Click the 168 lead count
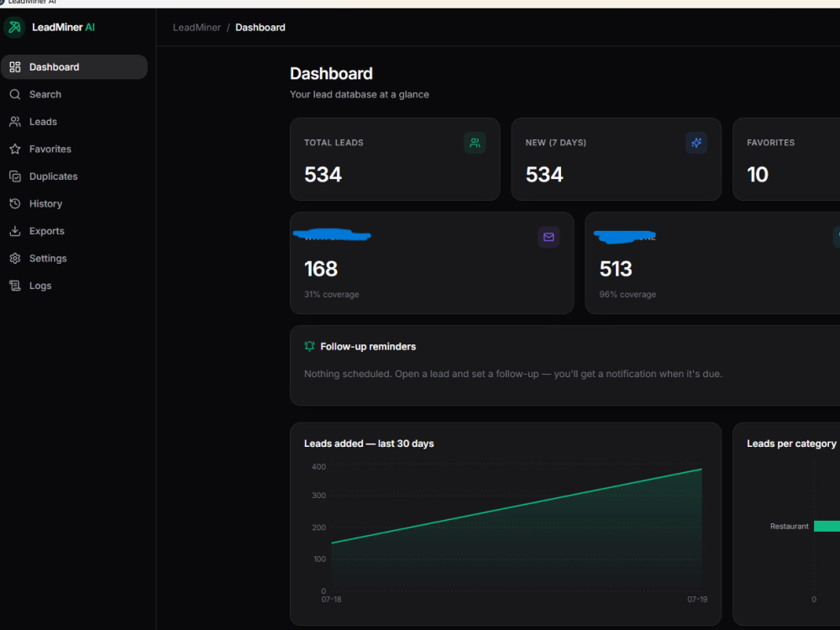 (x=321, y=269)
